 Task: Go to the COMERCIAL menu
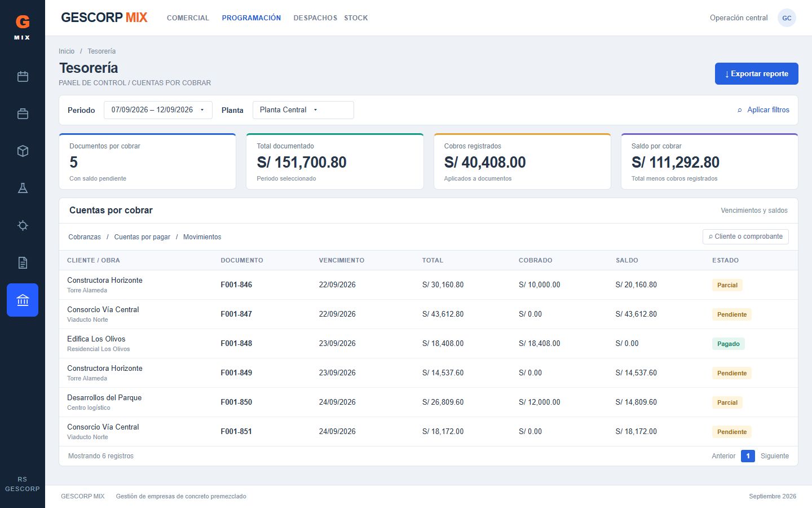click(188, 18)
